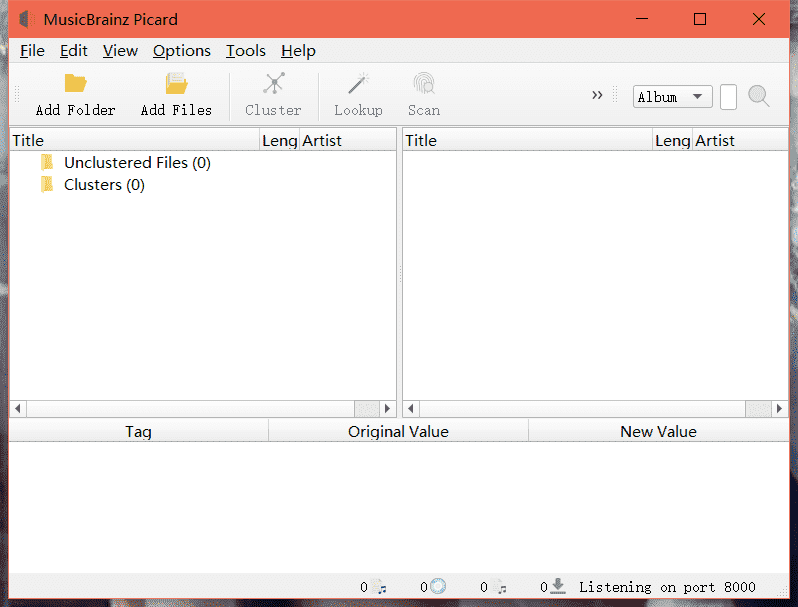Focus the search input field
Screen dimensions: 798x607
pos(728,97)
